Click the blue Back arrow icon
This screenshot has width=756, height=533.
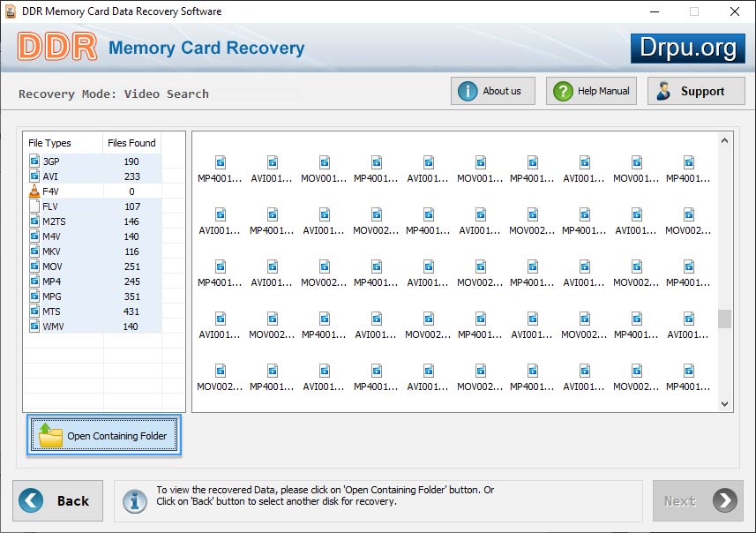(31, 500)
